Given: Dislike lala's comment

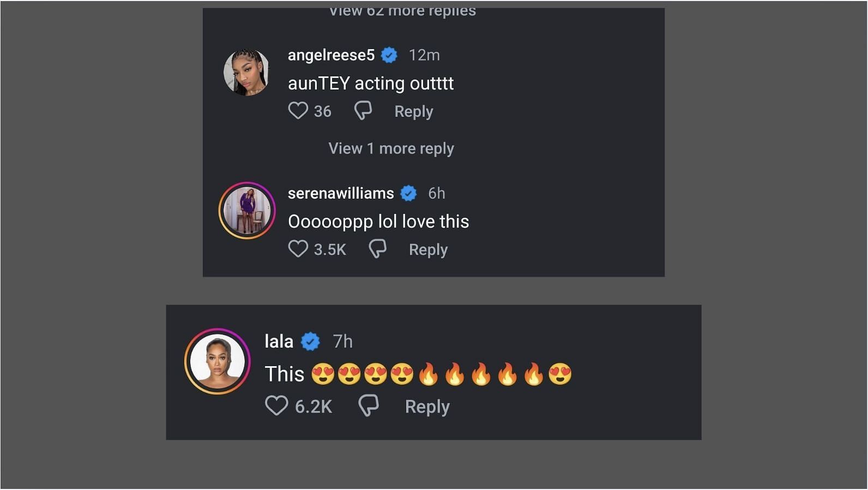Looking at the screenshot, I should (x=369, y=405).
